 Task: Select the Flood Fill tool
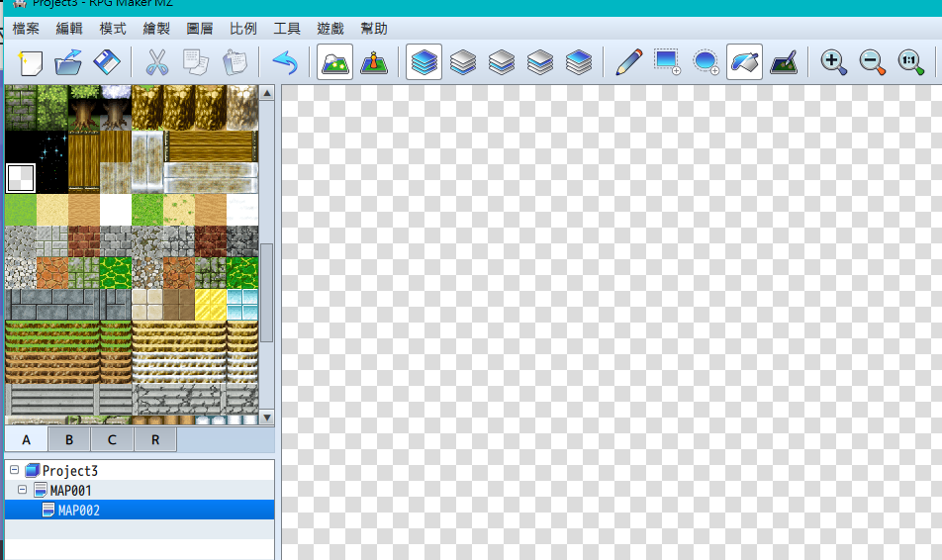pyautogui.click(x=744, y=62)
